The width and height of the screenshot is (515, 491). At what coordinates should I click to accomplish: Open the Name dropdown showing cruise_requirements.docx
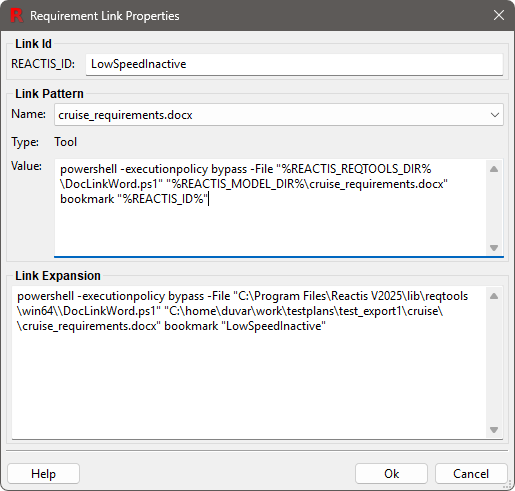[x=279, y=115]
